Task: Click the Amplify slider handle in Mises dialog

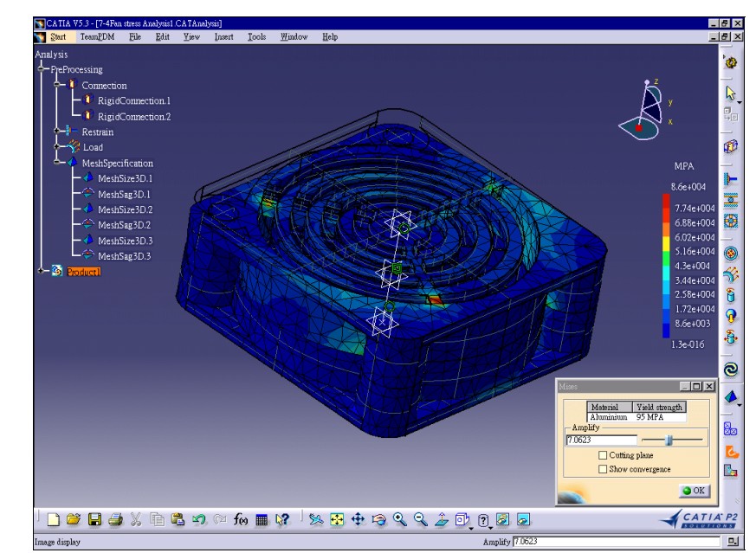Action: 669,440
